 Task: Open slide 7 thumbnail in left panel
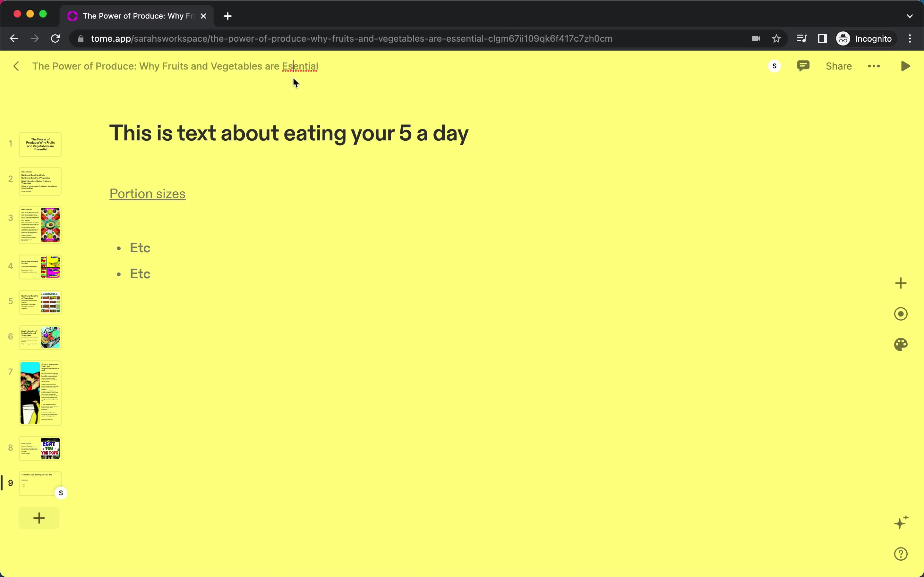(x=40, y=392)
